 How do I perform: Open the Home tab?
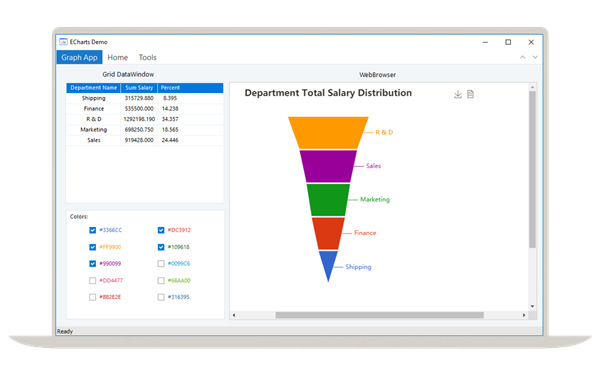(117, 57)
